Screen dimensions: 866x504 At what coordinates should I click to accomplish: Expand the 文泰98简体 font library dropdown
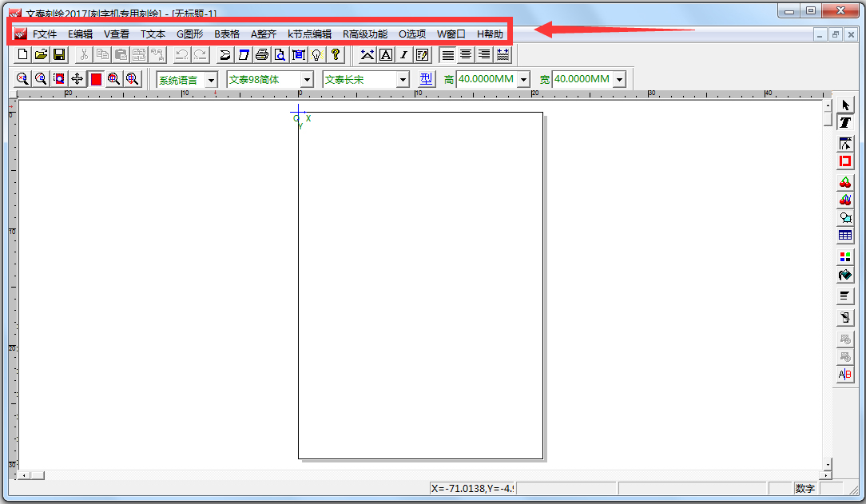(x=307, y=80)
